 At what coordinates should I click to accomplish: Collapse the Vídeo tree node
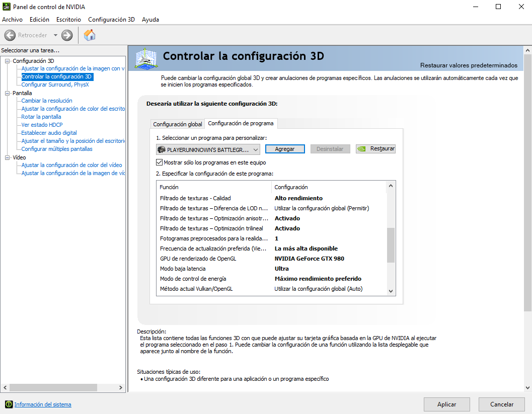[7, 157]
